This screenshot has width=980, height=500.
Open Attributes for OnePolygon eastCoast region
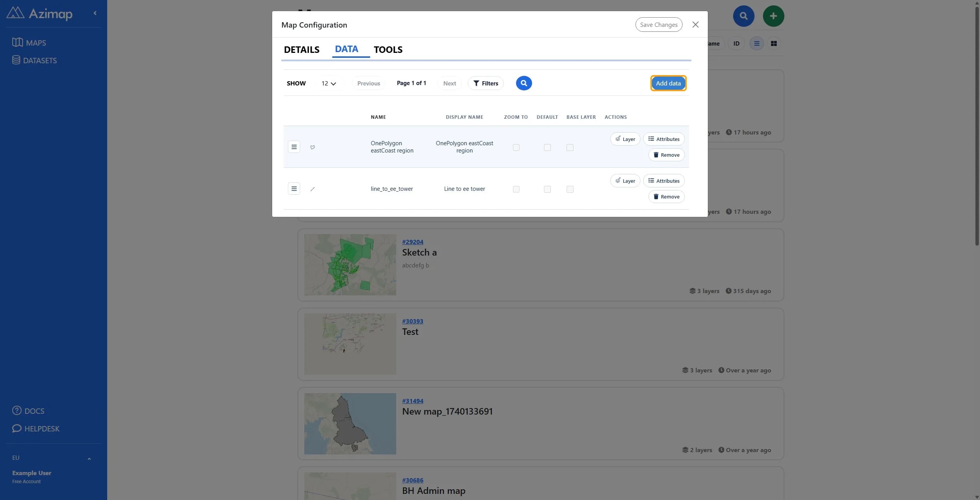[664, 139]
